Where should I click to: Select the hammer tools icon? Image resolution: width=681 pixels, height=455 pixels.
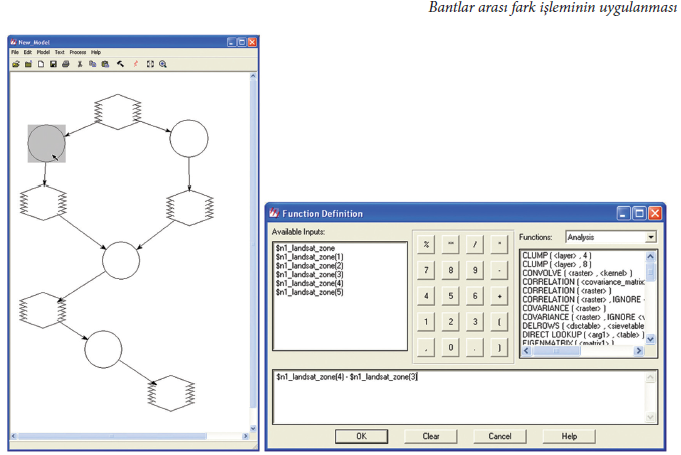pos(120,64)
